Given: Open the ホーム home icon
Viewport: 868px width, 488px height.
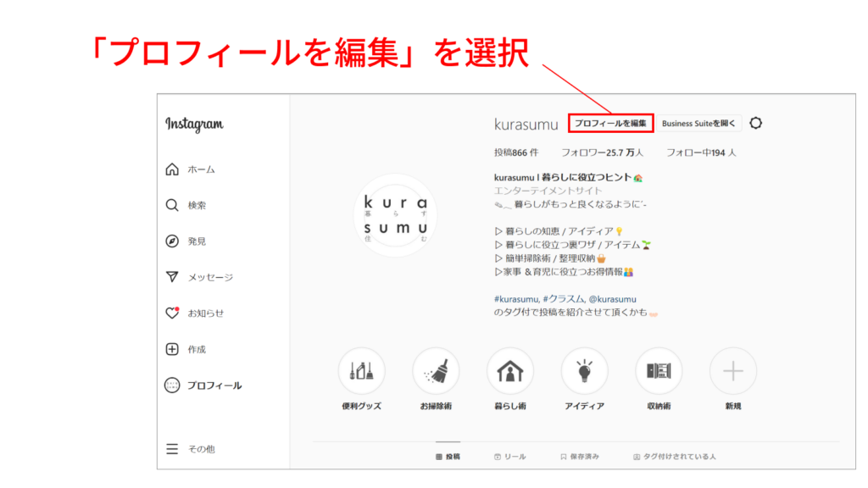Looking at the screenshot, I should pos(172,169).
